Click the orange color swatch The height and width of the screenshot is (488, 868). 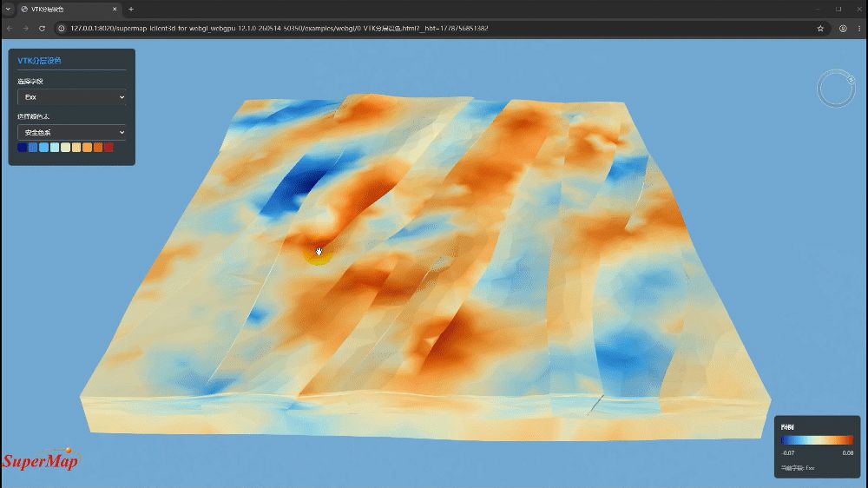tap(87, 148)
